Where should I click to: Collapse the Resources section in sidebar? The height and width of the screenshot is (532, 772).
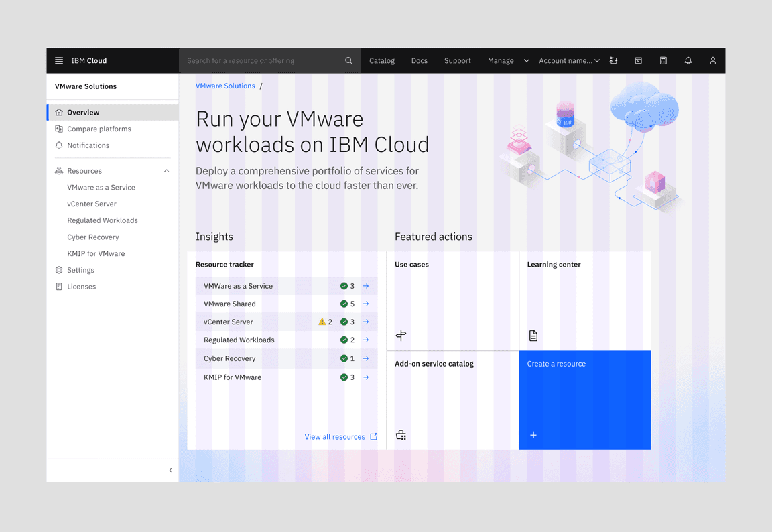coord(167,171)
